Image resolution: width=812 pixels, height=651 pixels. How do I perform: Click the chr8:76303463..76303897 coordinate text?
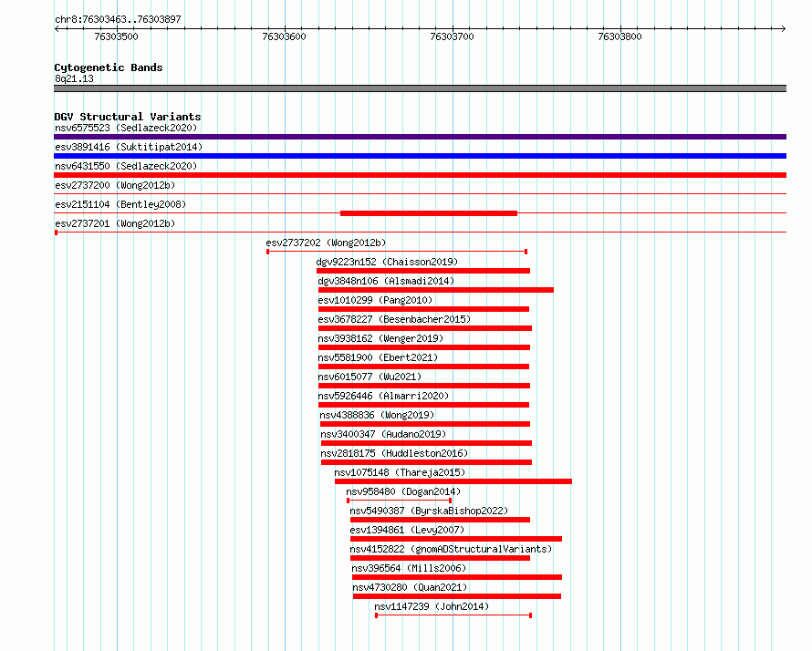[118, 19]
